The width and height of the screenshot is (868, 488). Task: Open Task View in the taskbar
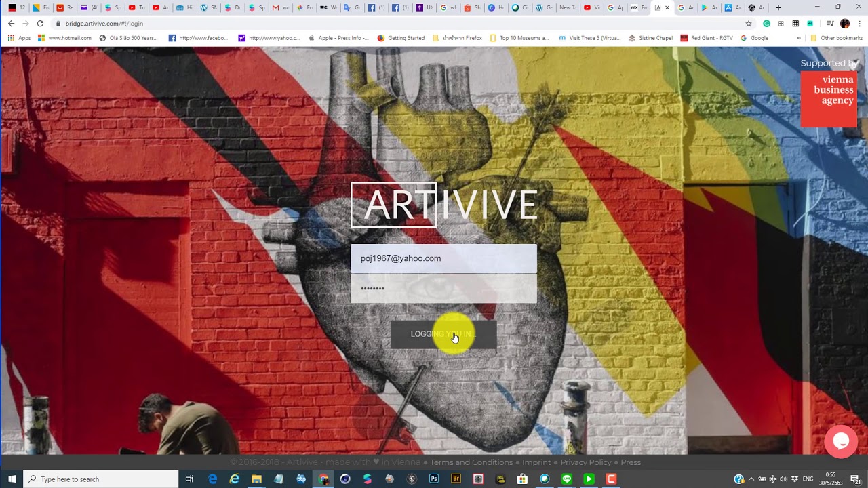[x=189, y=479]
